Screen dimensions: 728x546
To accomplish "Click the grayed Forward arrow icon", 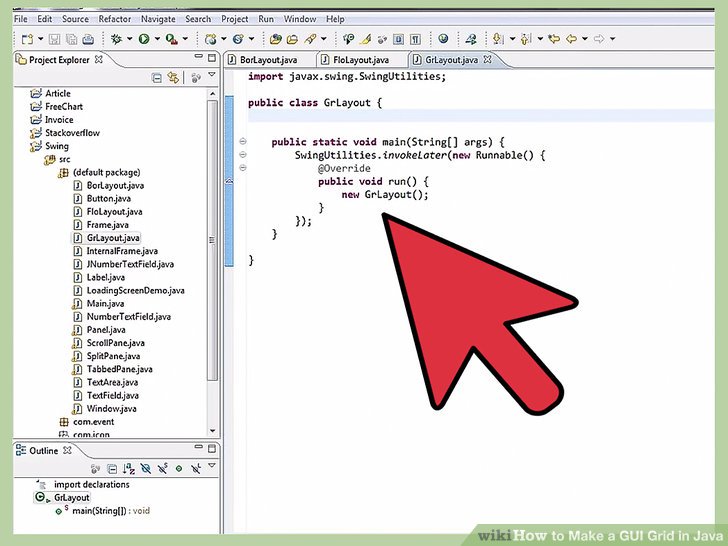I will click(599, 39).
